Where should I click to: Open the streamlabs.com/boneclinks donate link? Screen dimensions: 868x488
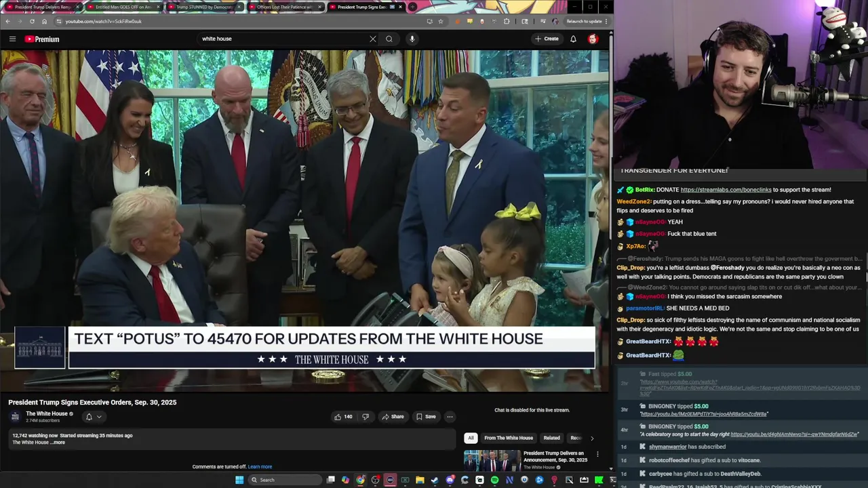726,190
